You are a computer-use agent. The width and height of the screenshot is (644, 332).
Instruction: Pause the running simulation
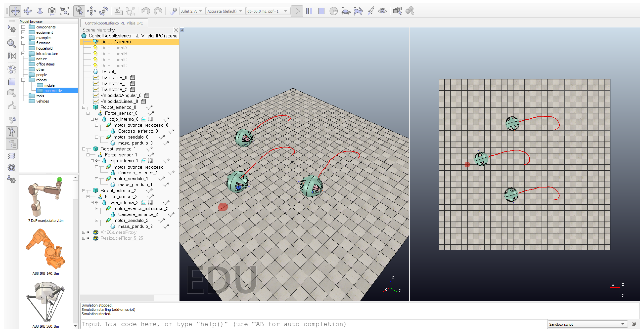[309, 11]
